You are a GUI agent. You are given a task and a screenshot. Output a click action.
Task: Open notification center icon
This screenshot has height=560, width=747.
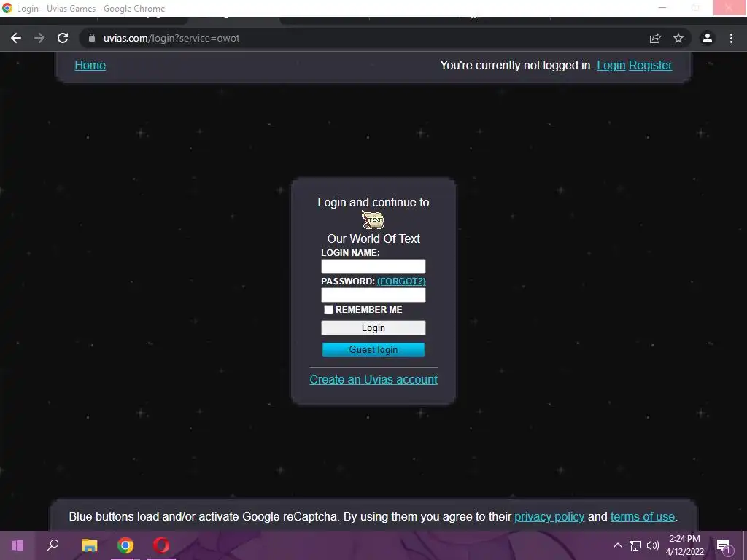[724, 545]
